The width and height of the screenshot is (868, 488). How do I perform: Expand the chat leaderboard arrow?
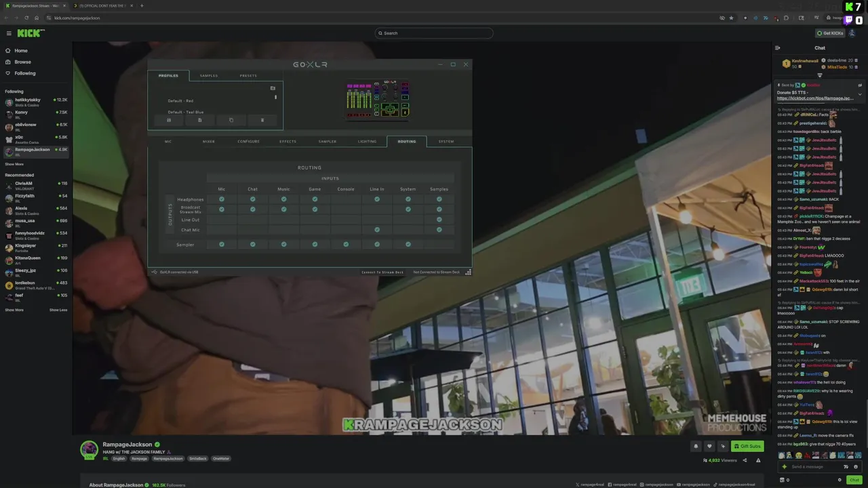820,75
